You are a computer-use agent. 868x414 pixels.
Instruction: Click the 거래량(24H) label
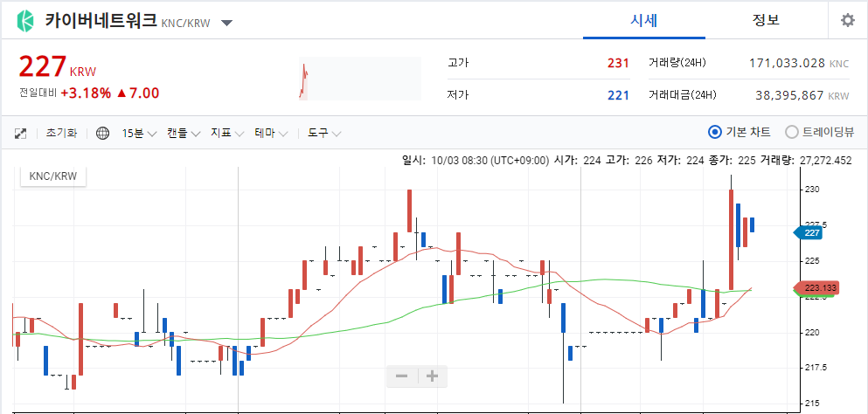point(677,63)
